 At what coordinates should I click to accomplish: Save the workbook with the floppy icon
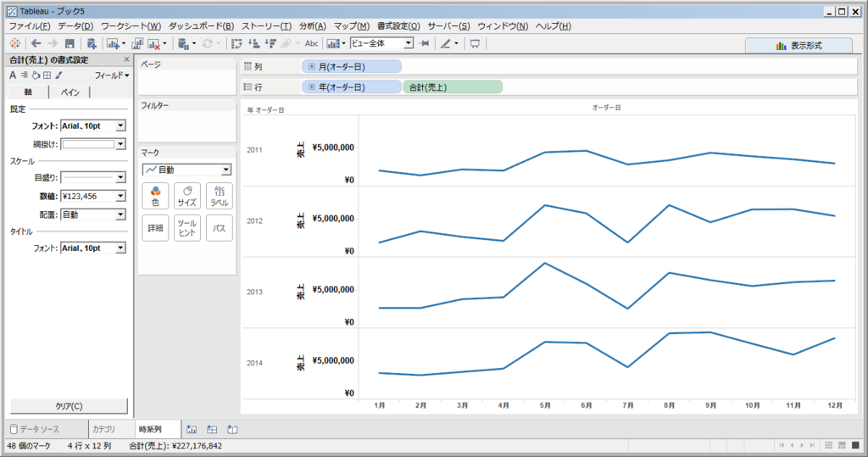tap(70, 43)
